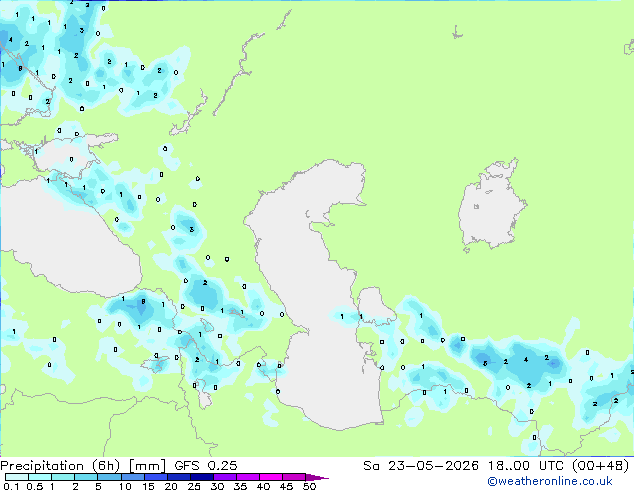Image resolution: width=634 pixels, height=490 pixels.
Task: Open the weatheronline.co.uk link
Action: coord(550,481)
